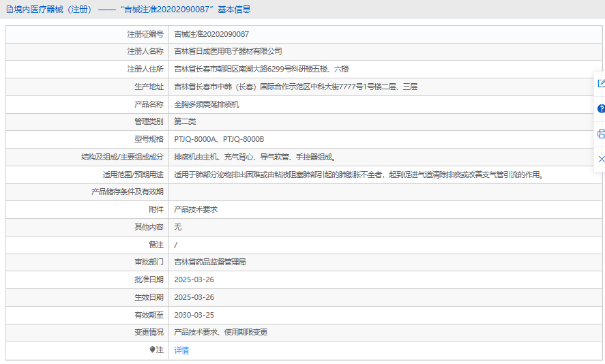The width and height of the screenshot is (605, 364).
Task: Click the 审批部门 label
Action: pos(149,262)
